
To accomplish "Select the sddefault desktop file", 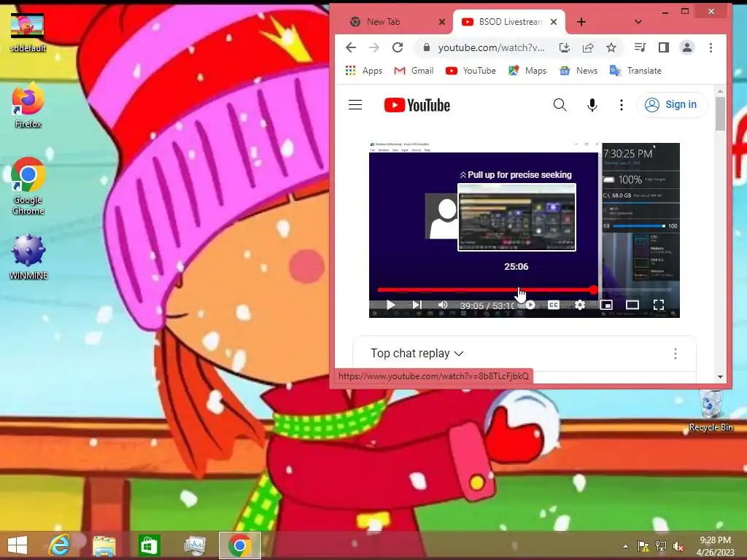I will pyautogui.click(x=28, y=32).
